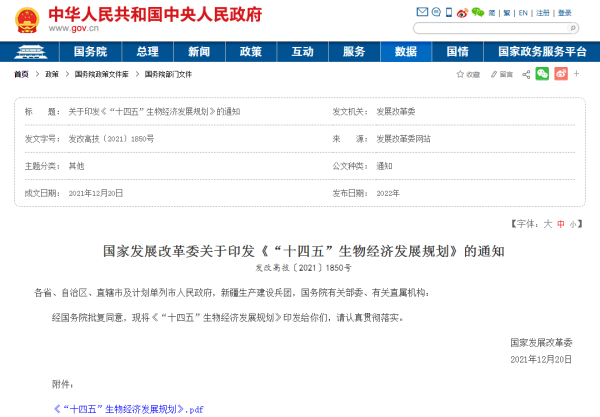Share via green WeChat button
The width and height of the screenshot is (600, 417).
click(542, 74)
